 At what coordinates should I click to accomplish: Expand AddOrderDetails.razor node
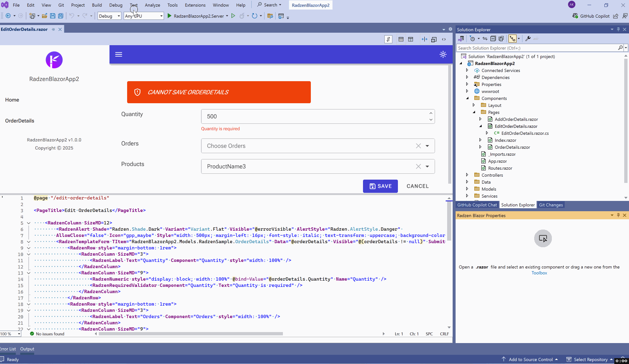click(x=481, y=119)
